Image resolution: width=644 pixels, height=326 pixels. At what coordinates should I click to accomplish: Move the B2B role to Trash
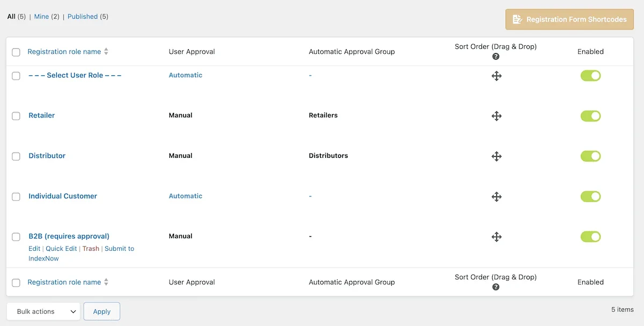pos(91,248)
